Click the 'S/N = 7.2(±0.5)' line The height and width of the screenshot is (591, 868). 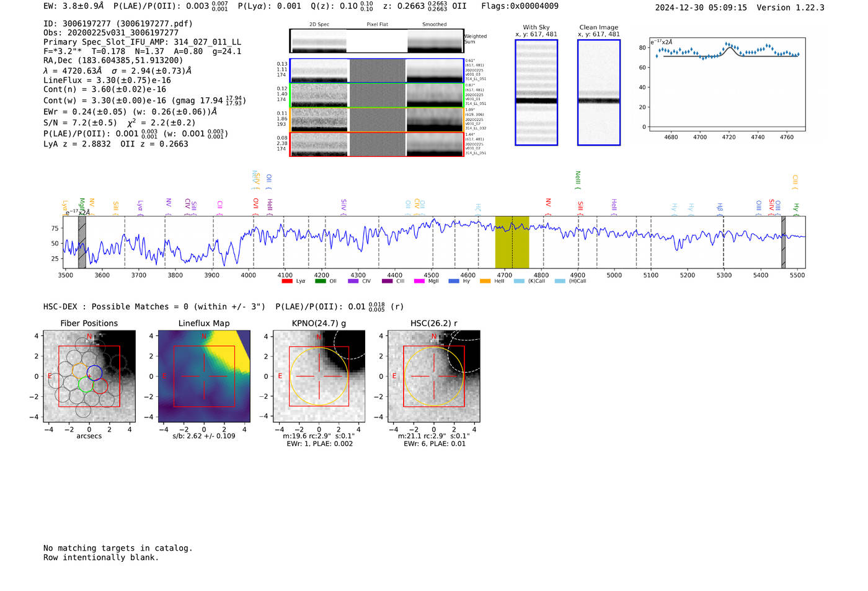[x=80, y=123]
